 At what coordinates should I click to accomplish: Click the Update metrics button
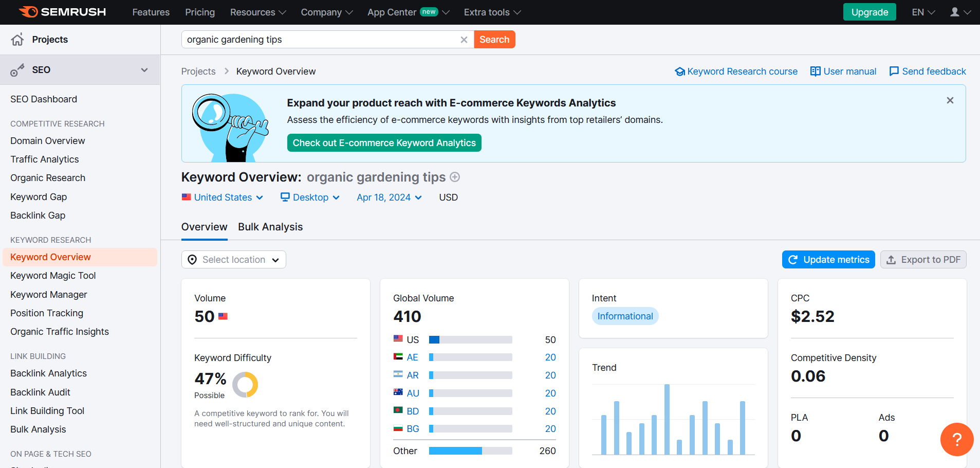point(828,260)
